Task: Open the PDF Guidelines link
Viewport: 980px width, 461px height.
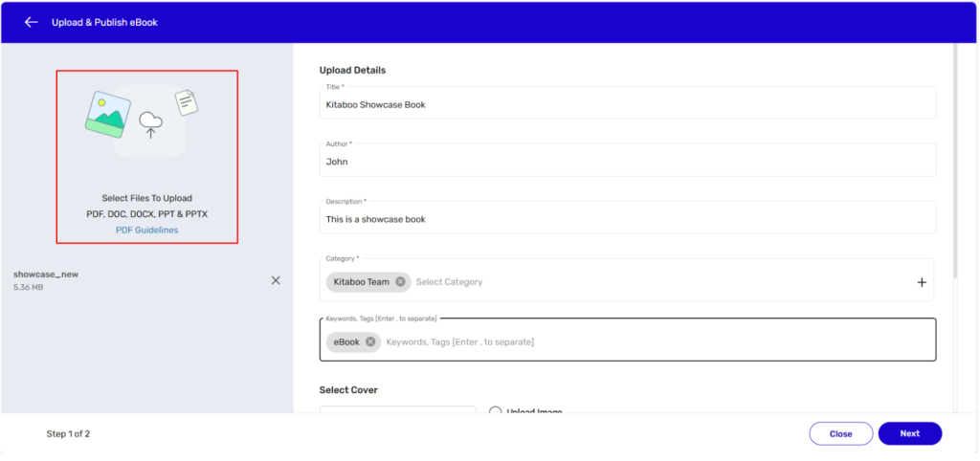Action: pos(146,230)
